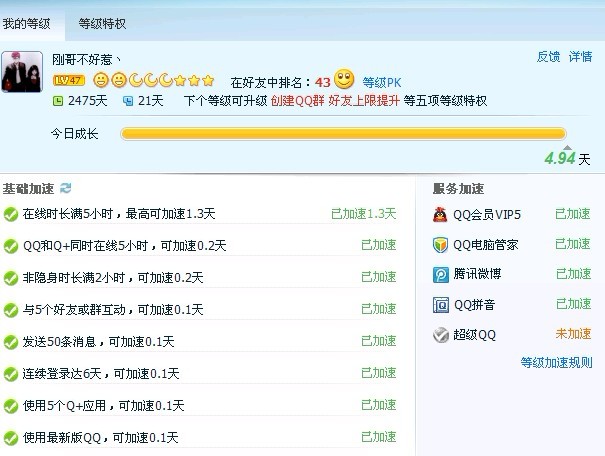Click the 超级QQ service label
Viewport: 605px width, 456px height.
point(475,334)
